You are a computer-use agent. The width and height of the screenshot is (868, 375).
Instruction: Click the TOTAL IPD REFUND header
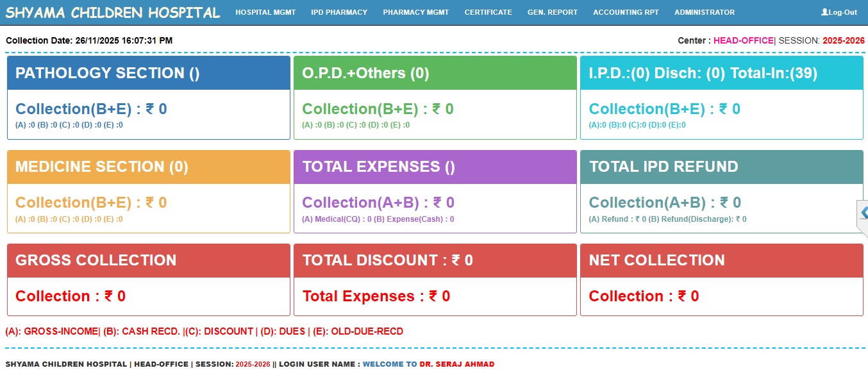coord(722,167)
